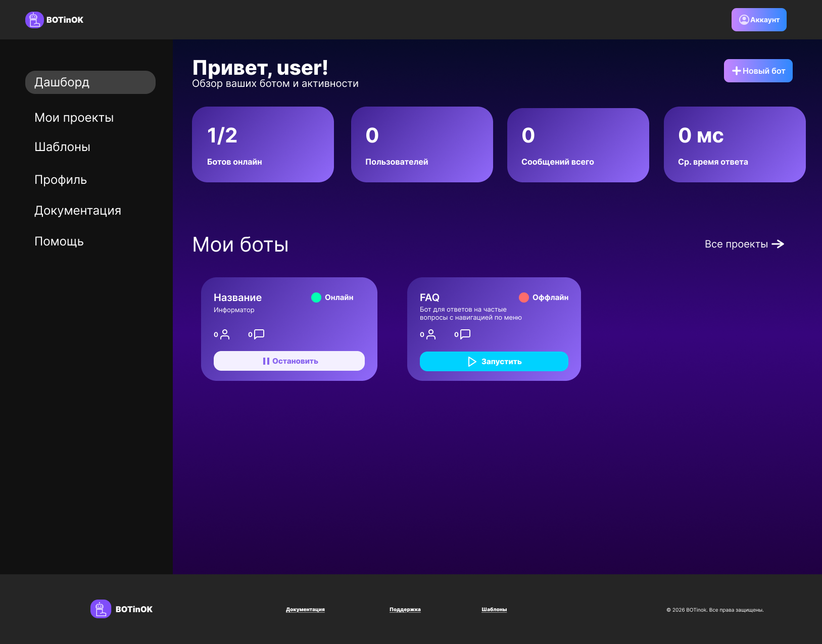This screenshot has height=644, width=822.
Task: Click the Пользователей stat card
Action: pos(422,144)
